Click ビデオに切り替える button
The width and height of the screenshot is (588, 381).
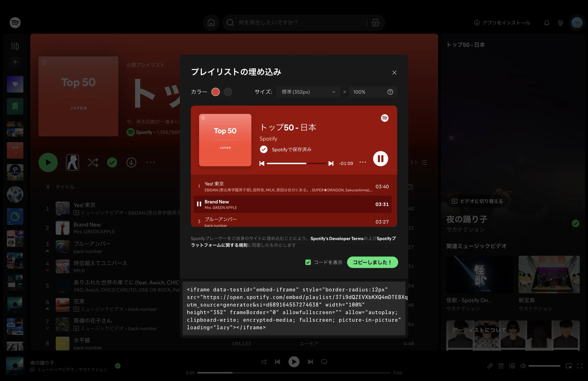pos(477,201)
